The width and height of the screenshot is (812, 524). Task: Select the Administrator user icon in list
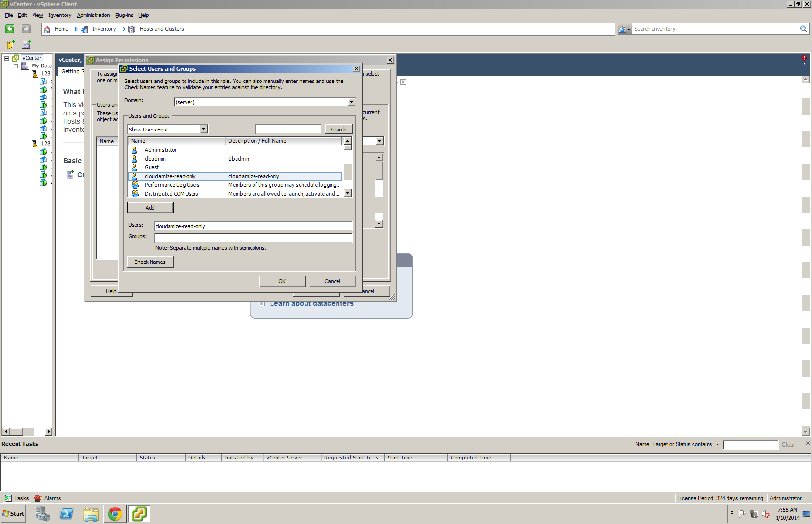tap(134, 150)
